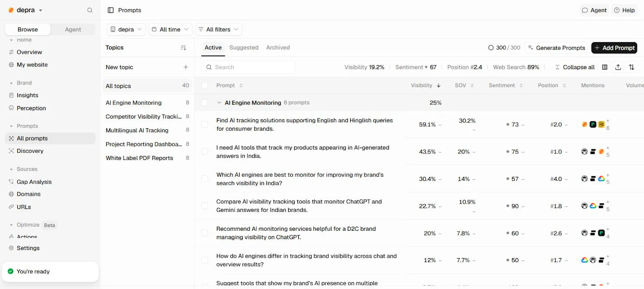
Task: Toggle the sidebar panel icon beside Prompts title
Action: [111, 10]
